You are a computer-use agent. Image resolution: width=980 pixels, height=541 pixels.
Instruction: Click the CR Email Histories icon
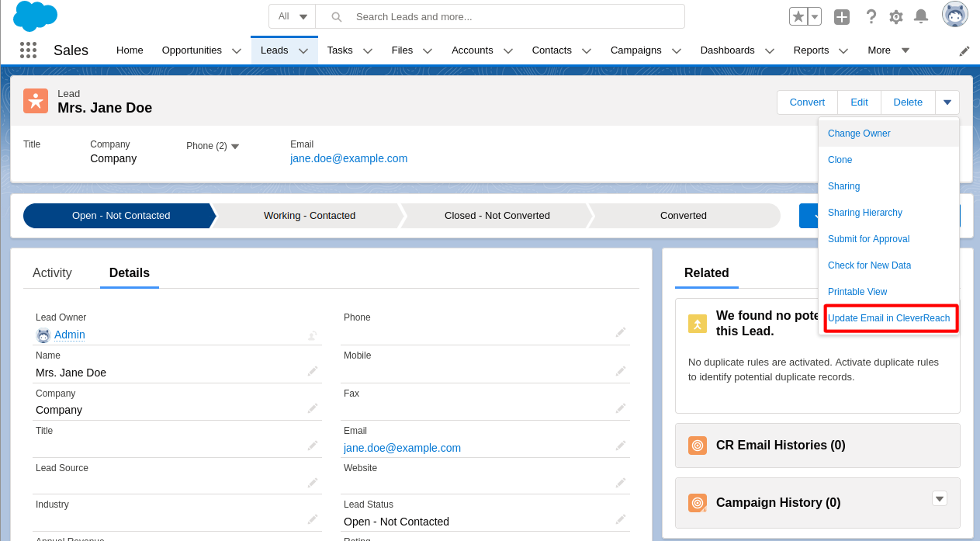tap(698, 446)
